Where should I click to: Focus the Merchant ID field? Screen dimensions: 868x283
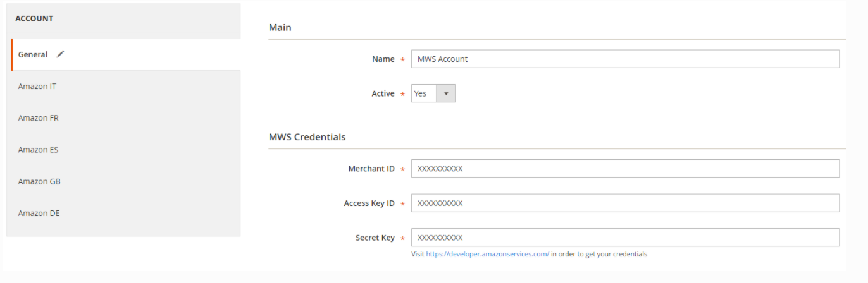(x=625, y=169)
